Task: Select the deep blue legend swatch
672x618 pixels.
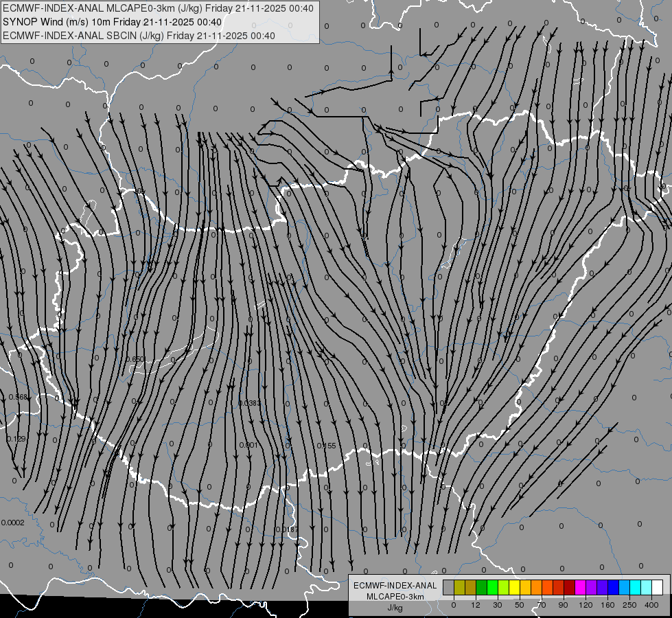Action: tap(613, 587)
